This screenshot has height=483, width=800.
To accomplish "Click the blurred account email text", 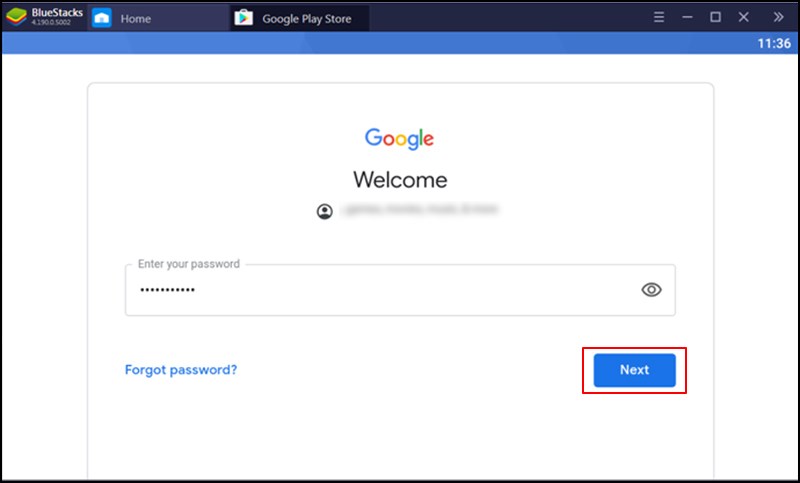I will pos(420,211).
